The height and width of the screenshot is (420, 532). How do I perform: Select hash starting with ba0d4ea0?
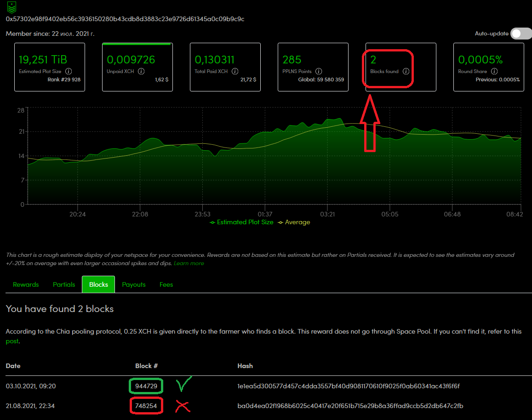click(x=350, y=406)
